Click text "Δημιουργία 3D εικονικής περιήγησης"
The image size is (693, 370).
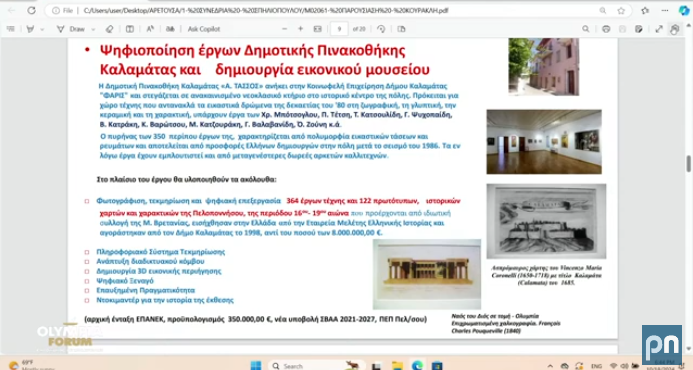coord(159,271)
